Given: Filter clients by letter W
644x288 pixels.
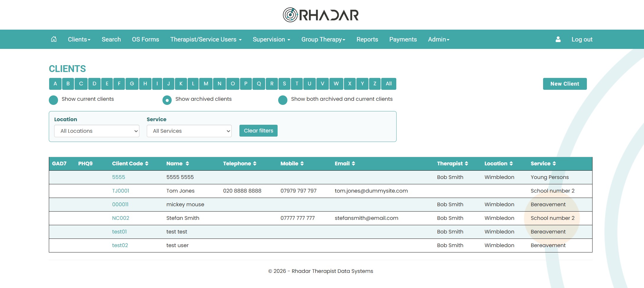Looking at the screenshot, I should click(x=336, y=84).
